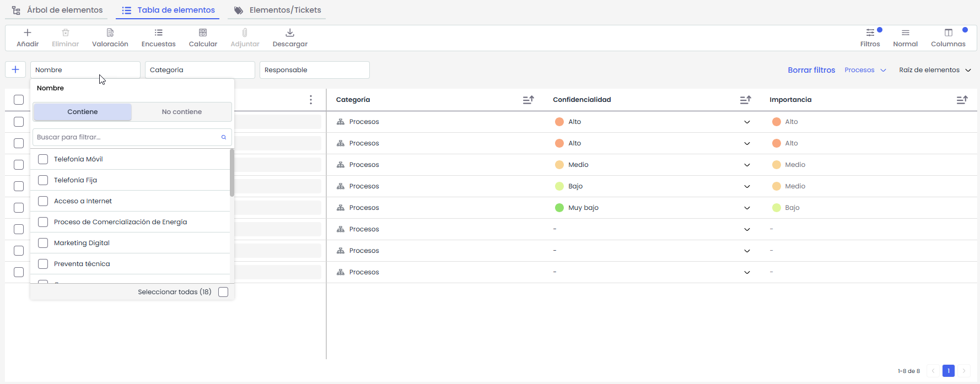Click the Calcular toolbar icon
Viewport: 980px width, 384px height.
click(203, 33)
